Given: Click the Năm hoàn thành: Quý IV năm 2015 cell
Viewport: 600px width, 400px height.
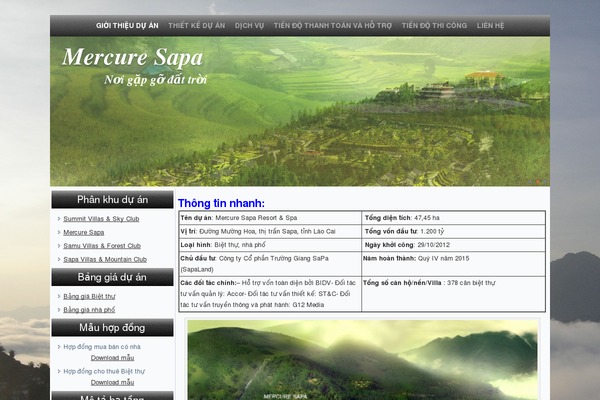Looking at the screenshot, I should [453, 264].
